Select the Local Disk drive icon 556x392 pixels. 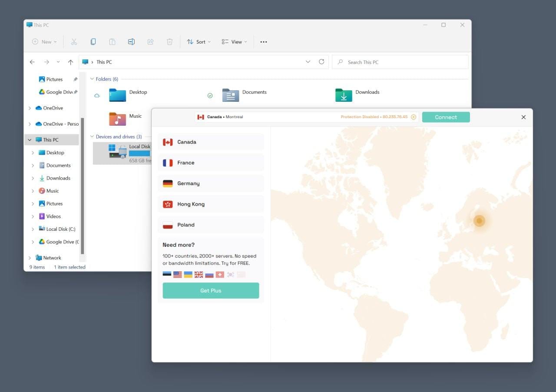(x=118, y=151)
